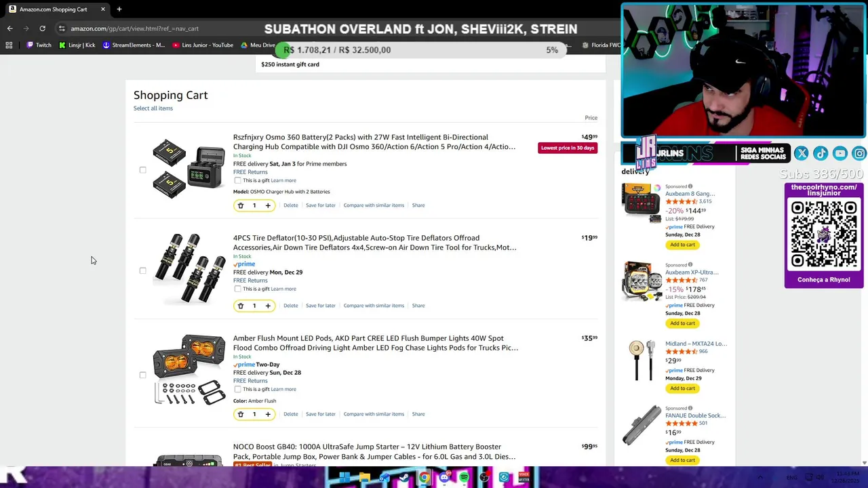Open the StreamElements bookmark
This screenshot has height=488, width=868.
[134, 45]
